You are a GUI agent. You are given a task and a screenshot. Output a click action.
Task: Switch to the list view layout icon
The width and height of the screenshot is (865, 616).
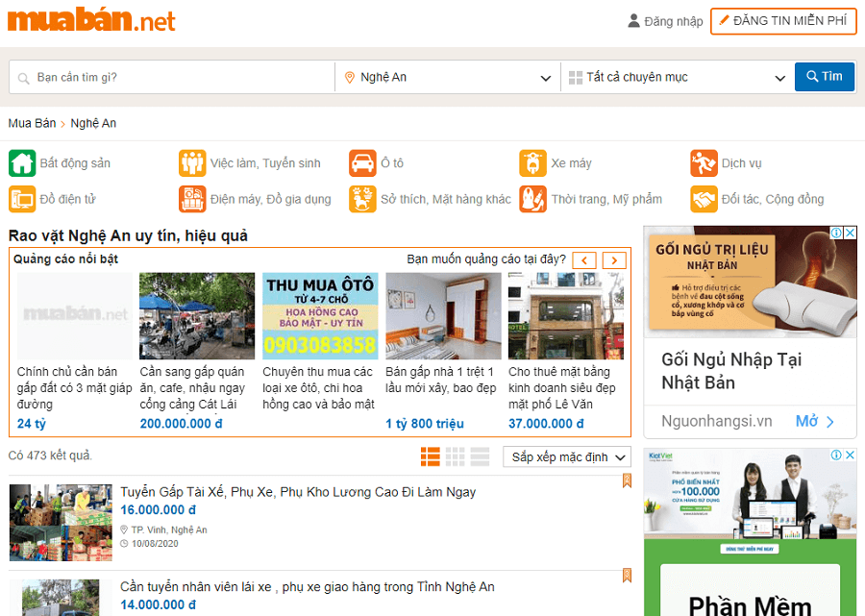click(x=431, y=456)
